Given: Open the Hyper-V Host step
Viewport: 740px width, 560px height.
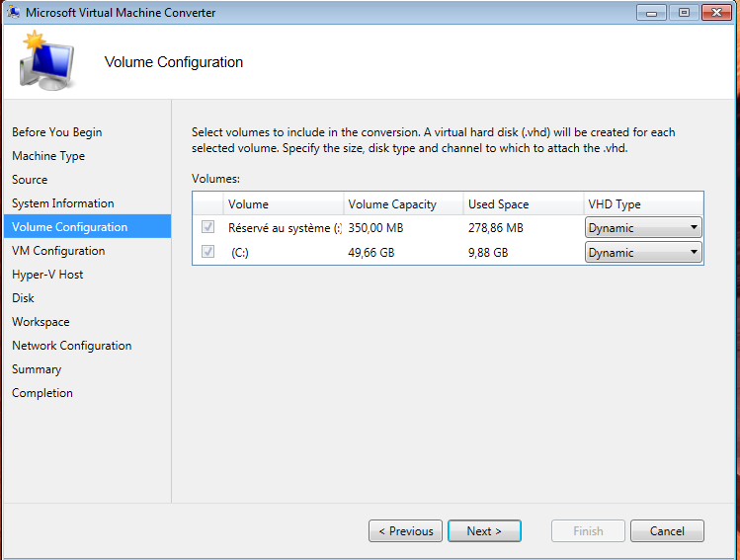Looking at the screenshot, I should tap(47, 275).
